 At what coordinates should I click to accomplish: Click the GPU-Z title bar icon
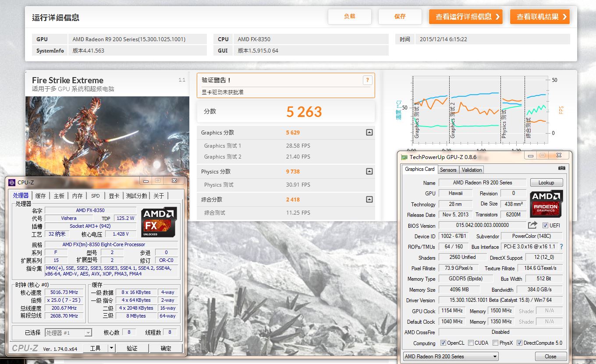(x=404, y=157)
